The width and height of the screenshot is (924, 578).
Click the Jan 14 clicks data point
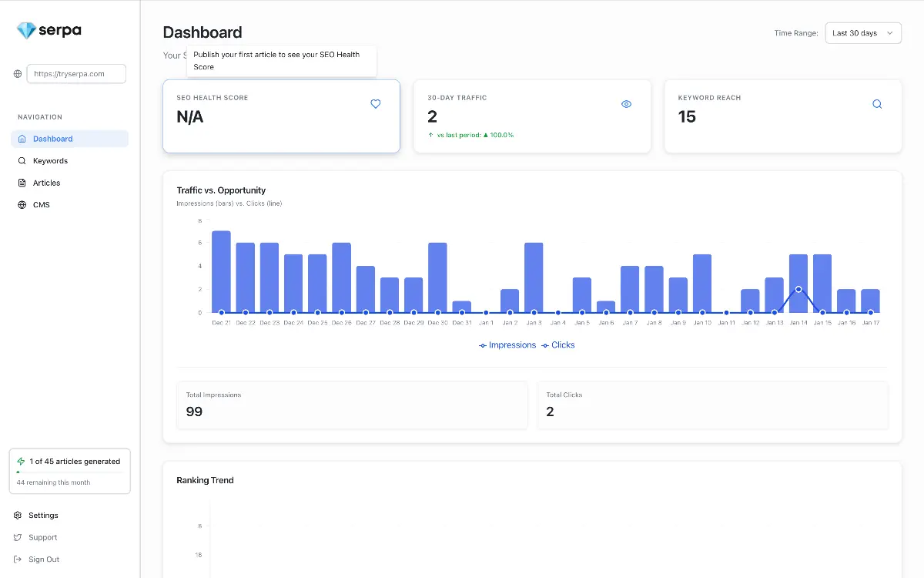[798, 289]
